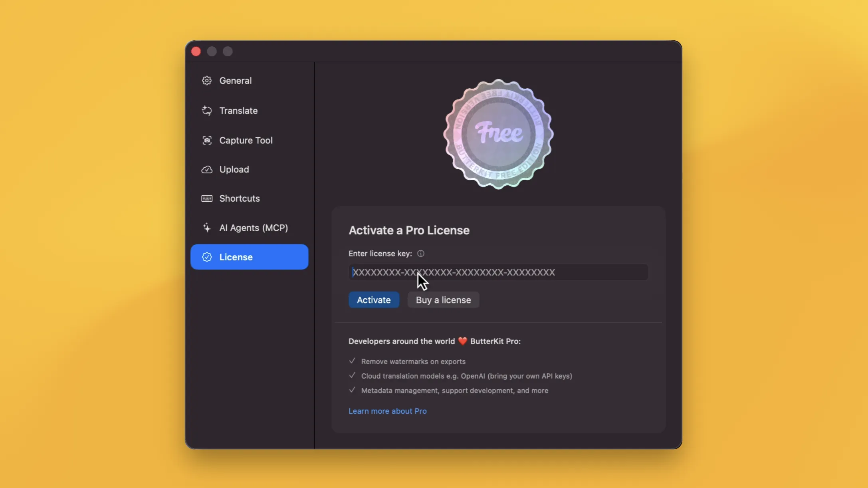Go to General label in sidebar
The image size is (868, 488).
pyautogui.click(x=236, y=81)
